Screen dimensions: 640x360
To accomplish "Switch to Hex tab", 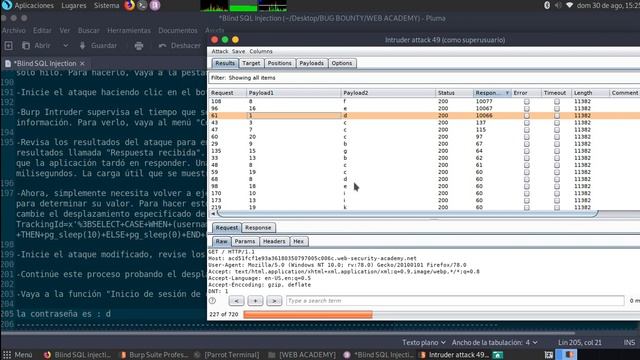I will [298, 241].
